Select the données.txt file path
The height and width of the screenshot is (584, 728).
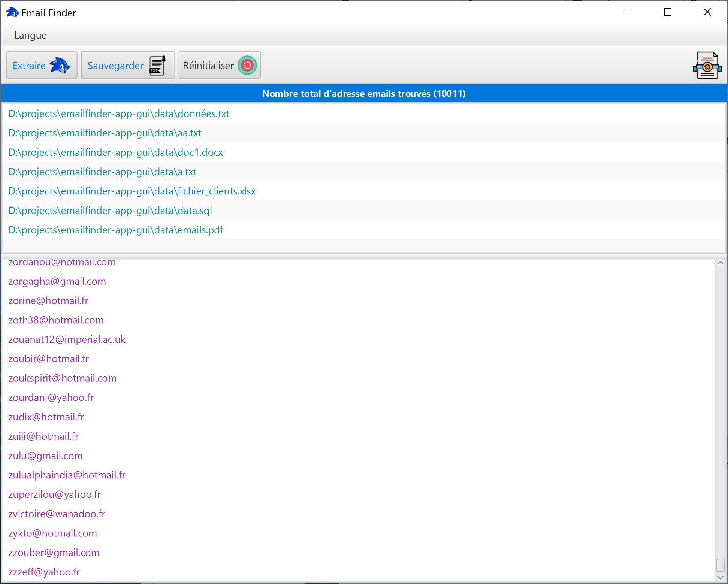tap(119, 114)
